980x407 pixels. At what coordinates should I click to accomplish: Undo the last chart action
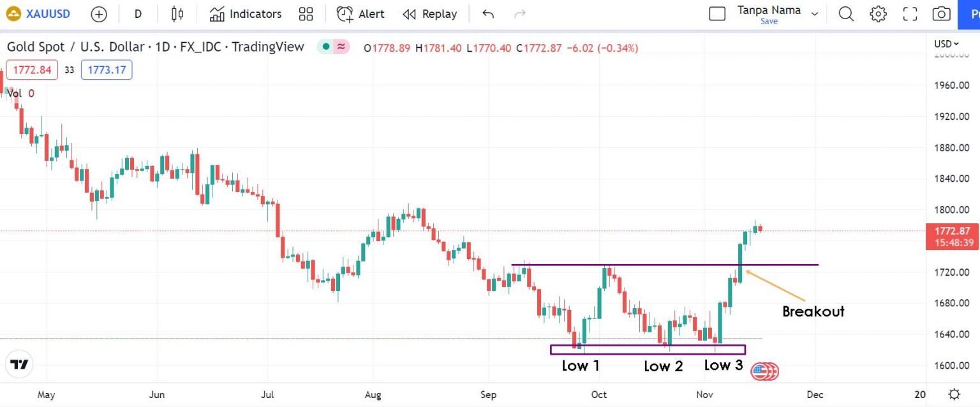(488, 13)
